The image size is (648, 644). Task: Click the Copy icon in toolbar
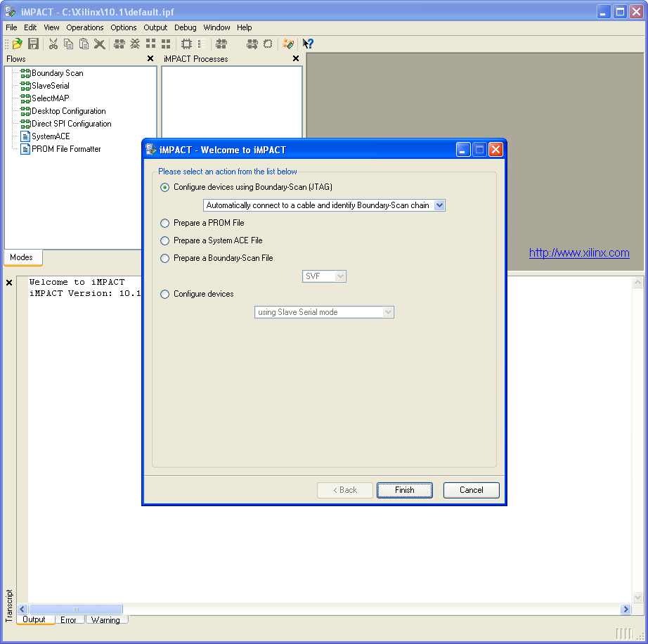coord(68,44)
